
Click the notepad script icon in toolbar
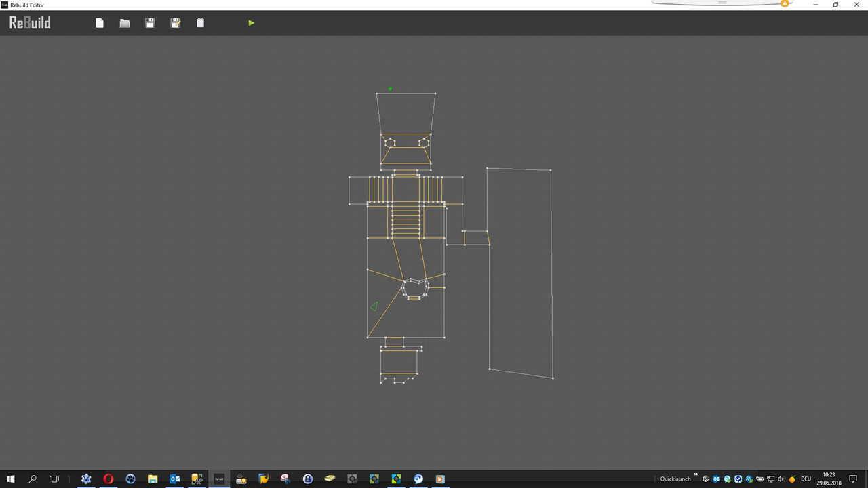200,23
